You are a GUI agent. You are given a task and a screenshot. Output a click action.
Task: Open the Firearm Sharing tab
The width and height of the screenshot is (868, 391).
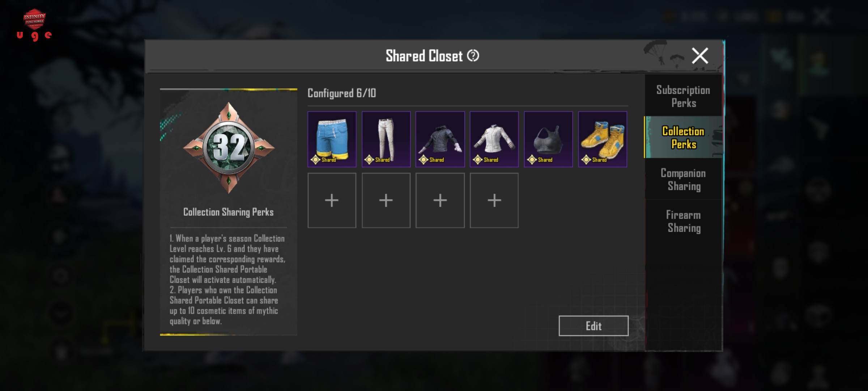point(683,221)
